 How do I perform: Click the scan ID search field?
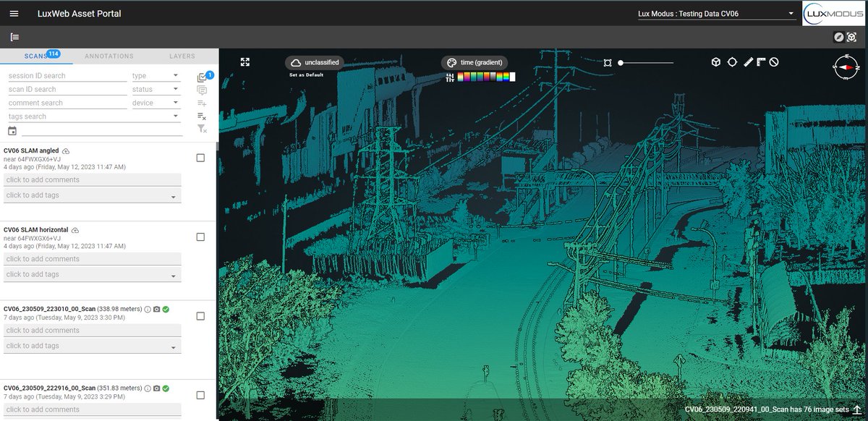tap(67, 89)
